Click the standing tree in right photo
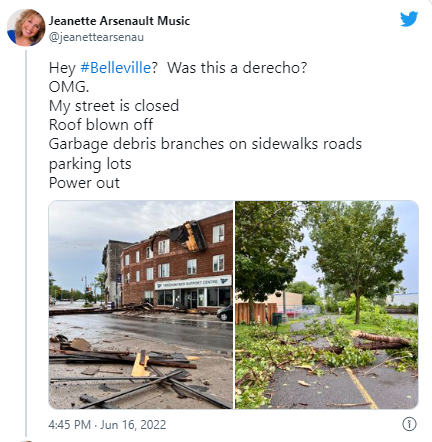Screen dimensions: 432x442 (x=358, y=262)
